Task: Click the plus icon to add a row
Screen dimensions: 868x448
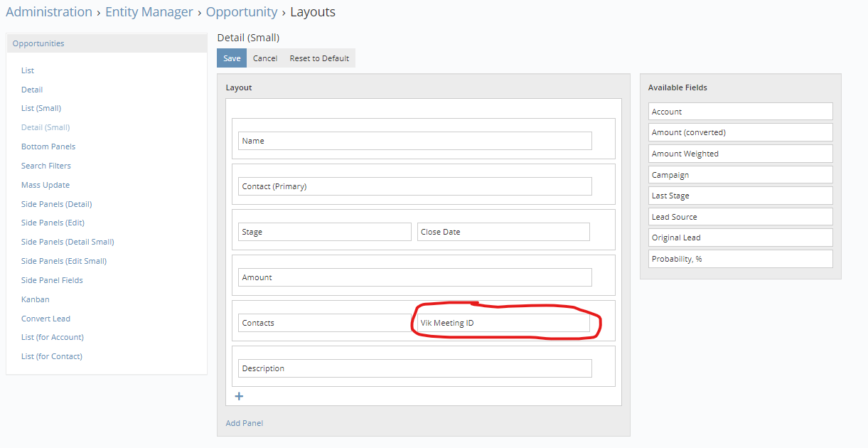Action: pyautogui.click(x=239, y=396)
